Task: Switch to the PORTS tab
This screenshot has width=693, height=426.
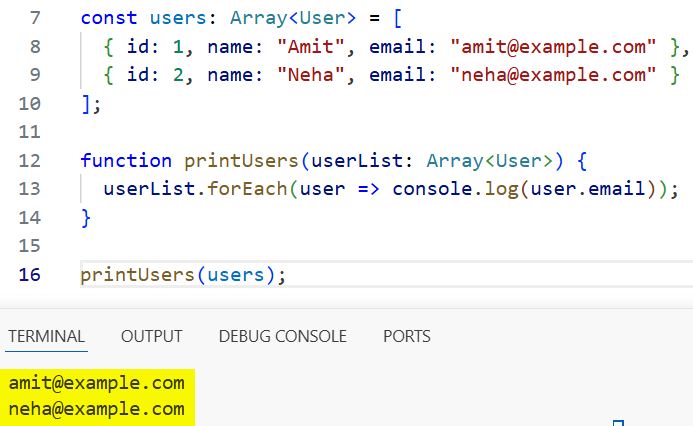Action: pos(407,336)
